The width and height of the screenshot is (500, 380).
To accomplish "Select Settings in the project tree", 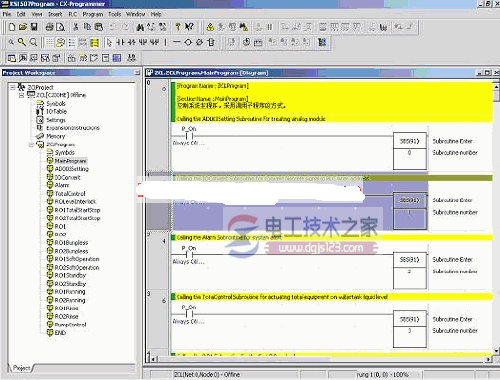I will click(56, 120).
